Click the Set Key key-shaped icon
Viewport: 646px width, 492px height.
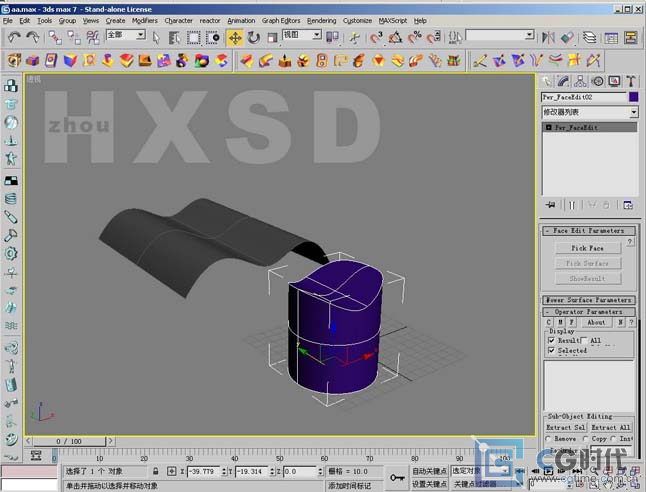click(397, 478)
